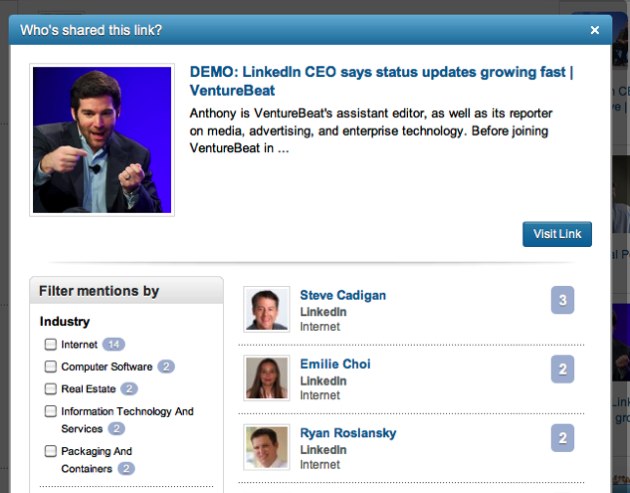Screen dimensions: 630x493
Task: Click Ryan Roslansky's share count badge
Action: click(563, 438)
